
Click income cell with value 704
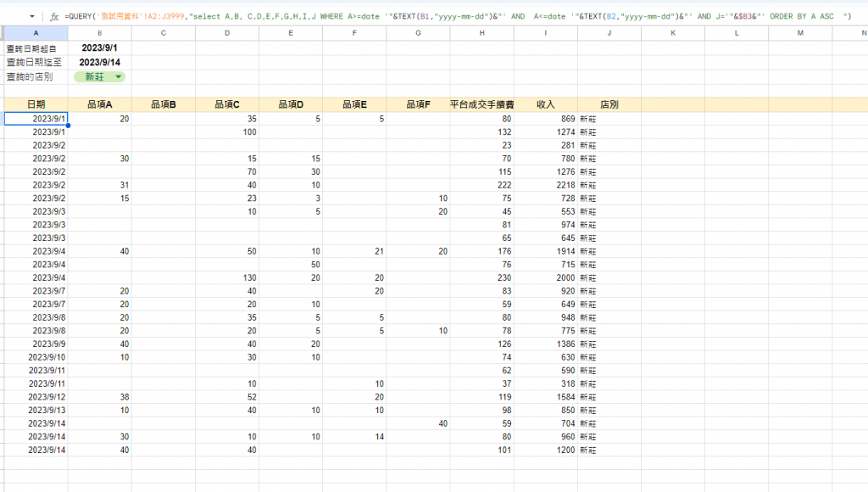(x=545, y=424)
